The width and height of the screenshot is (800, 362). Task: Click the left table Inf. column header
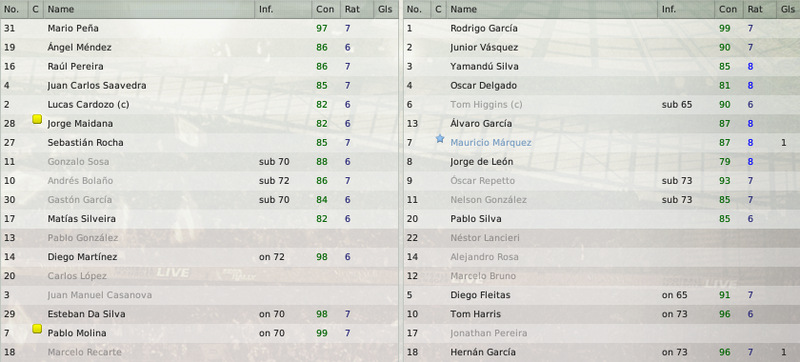point(283,9)
